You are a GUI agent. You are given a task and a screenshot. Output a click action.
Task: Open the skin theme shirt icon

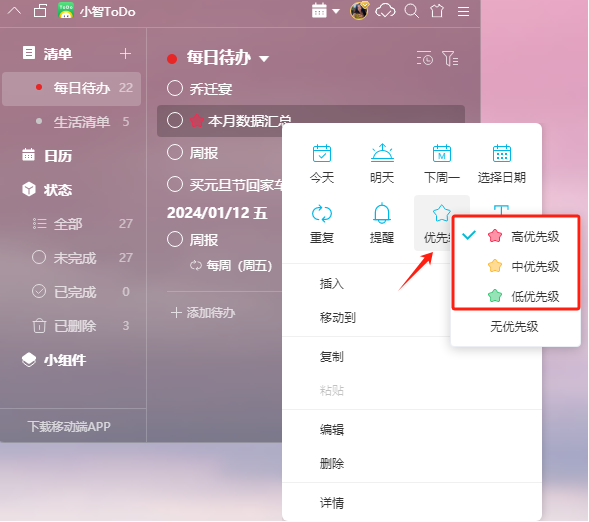pos(437,11)
